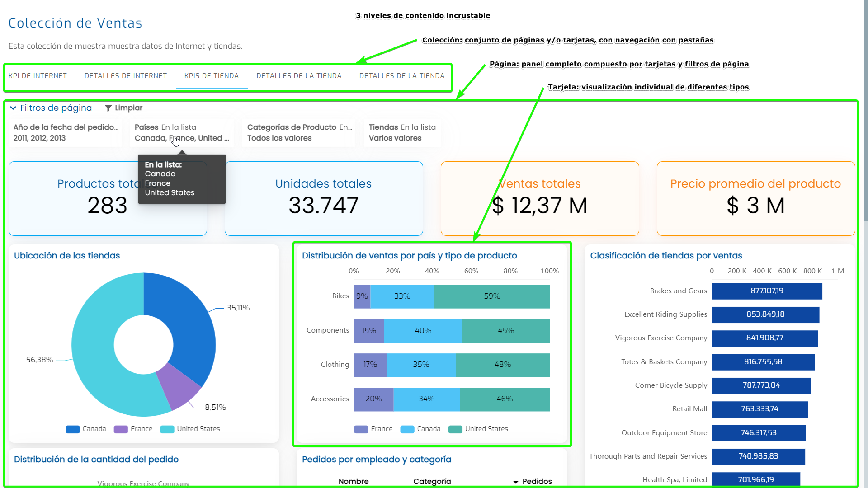The image size is (868, 488).
Task: Collapse the Filtros de página chevron
Action: pos(13,108)
